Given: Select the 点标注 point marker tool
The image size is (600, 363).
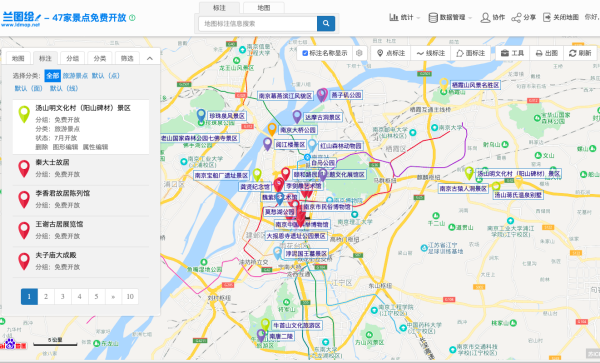Looking at the screenshot, I should coord(391,53).
